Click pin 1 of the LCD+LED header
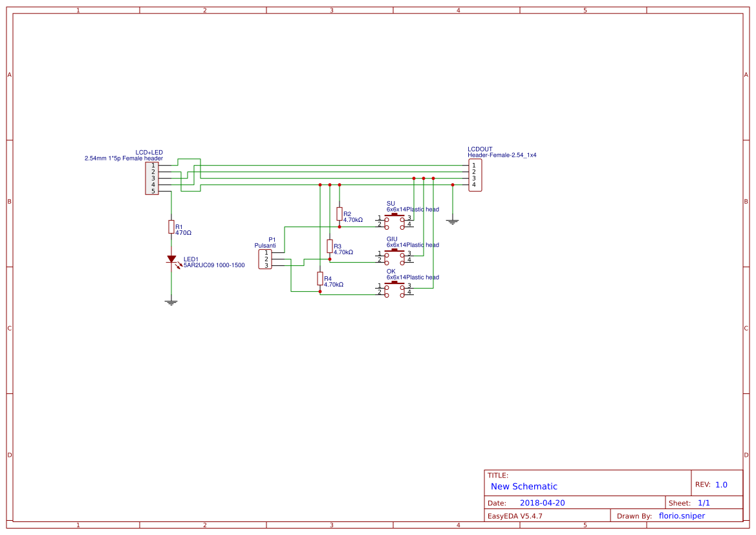 tap(153, 166)
